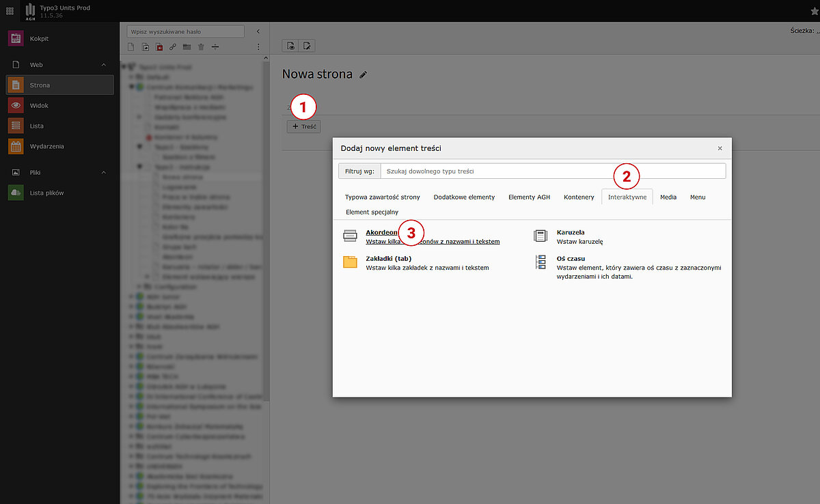This screenshot has width=820, height=504.
Task: Select the Widok module icon
Action: coord(16,106)
